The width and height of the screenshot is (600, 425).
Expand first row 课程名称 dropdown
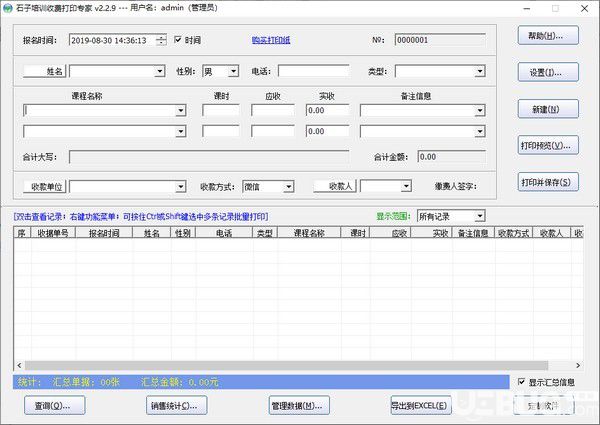coord(181,111)
